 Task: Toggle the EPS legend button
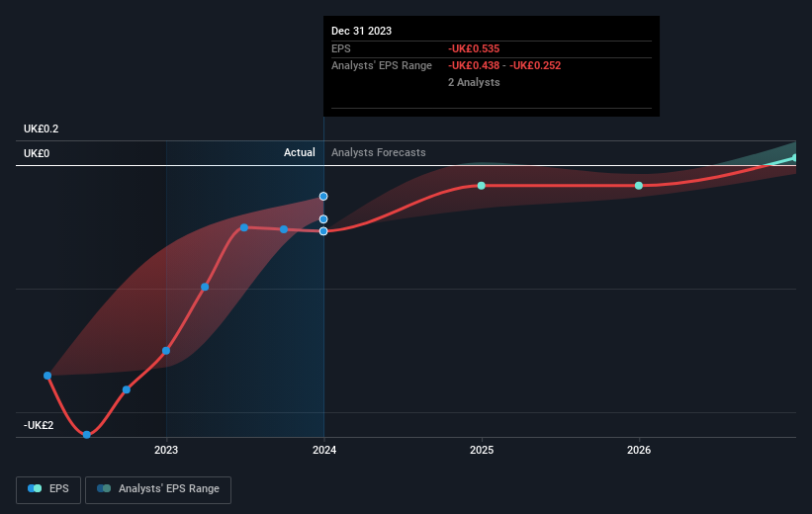point(48,489)
